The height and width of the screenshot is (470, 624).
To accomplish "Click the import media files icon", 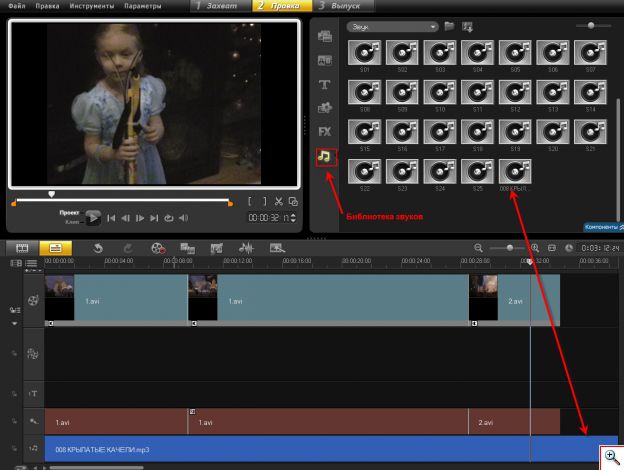I will pos(467,27).
